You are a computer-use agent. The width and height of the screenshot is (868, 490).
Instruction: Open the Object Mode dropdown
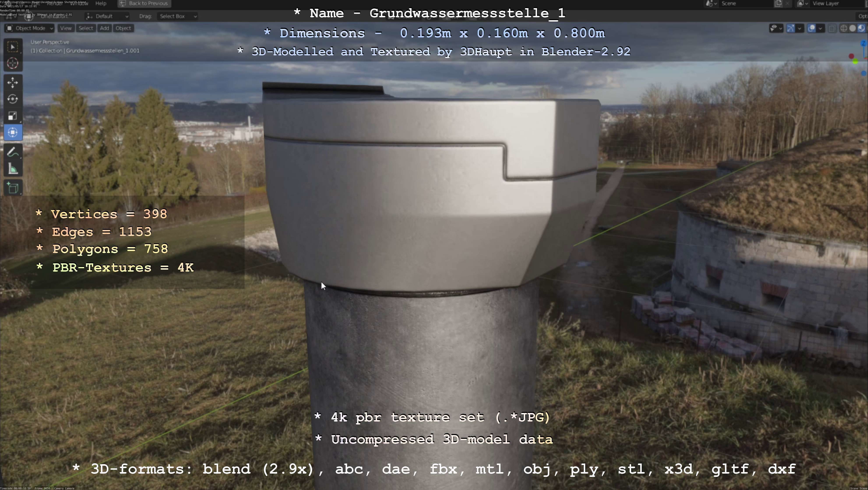[x=29, y=28]
